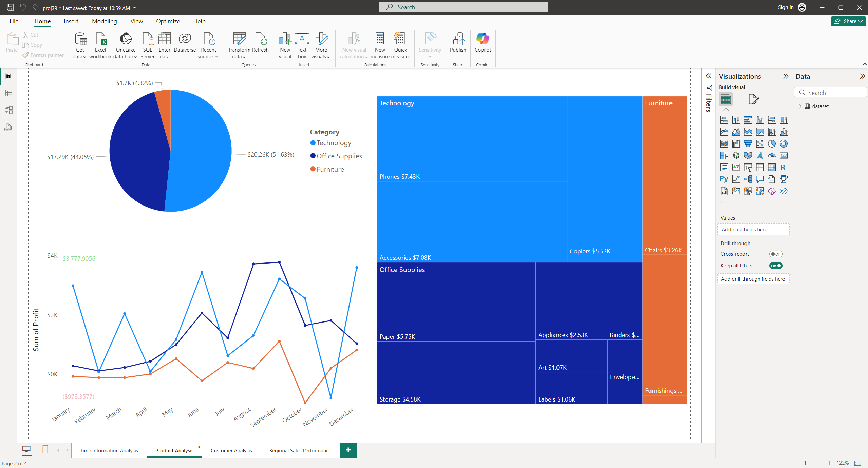This screenshot has width=868, height=468.
Task: Add a new page with plus button
Action: coord(348,450)
